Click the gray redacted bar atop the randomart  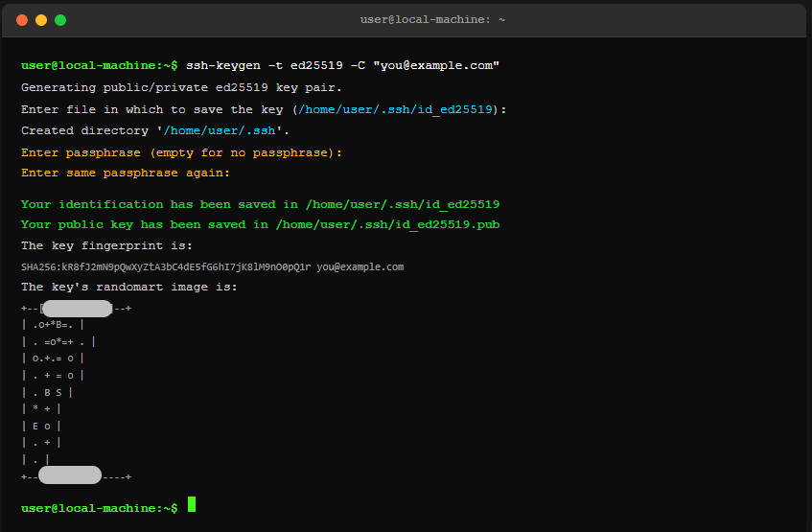pyautogui.click(x=79, y=309)
